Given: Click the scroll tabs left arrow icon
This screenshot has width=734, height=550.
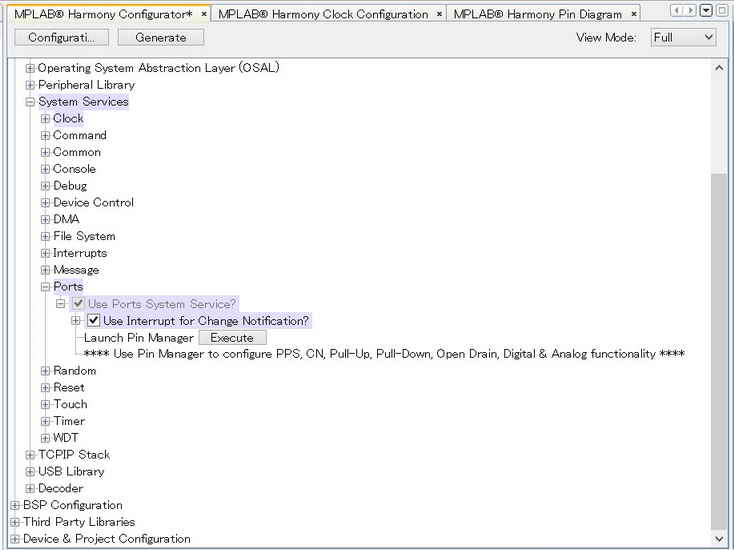Looking at the screenshot, I should click(678, 10).
